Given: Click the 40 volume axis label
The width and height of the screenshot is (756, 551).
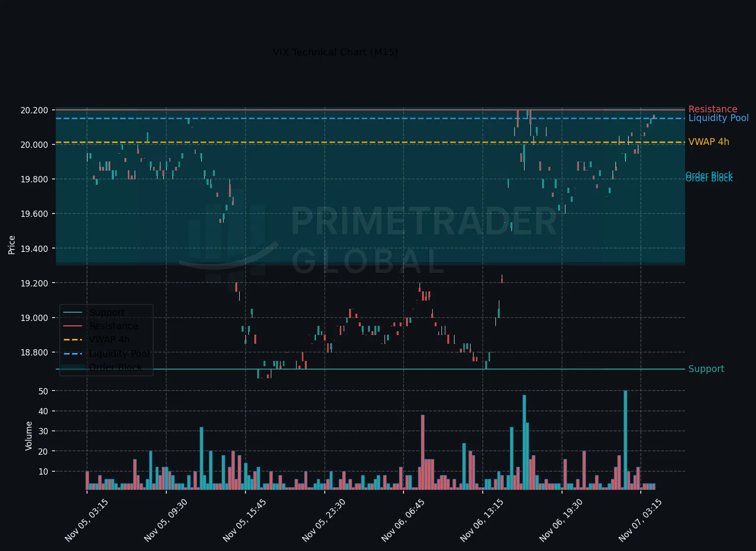Looking at the screenshot, I should pos(43,411).
